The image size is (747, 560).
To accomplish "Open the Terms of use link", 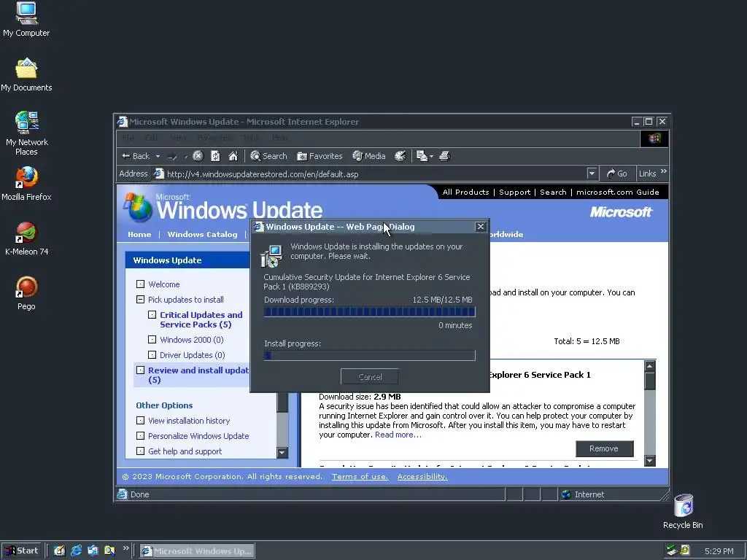I will pyautogui.click(x=360, y=477).
